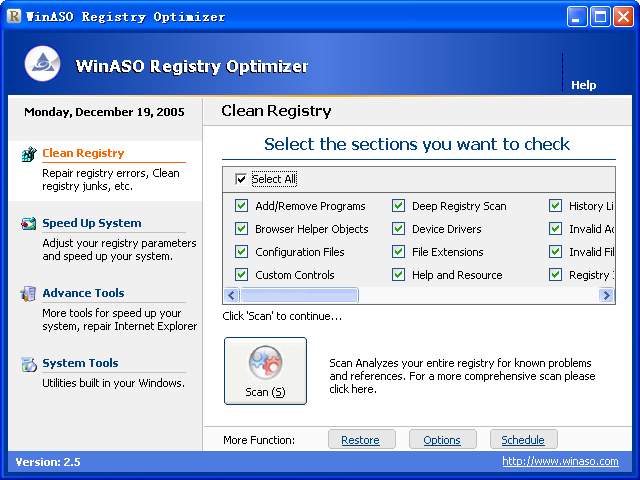Open the Schedule function
This screenshot has width=640, height=480.
[x=523, y=440]
